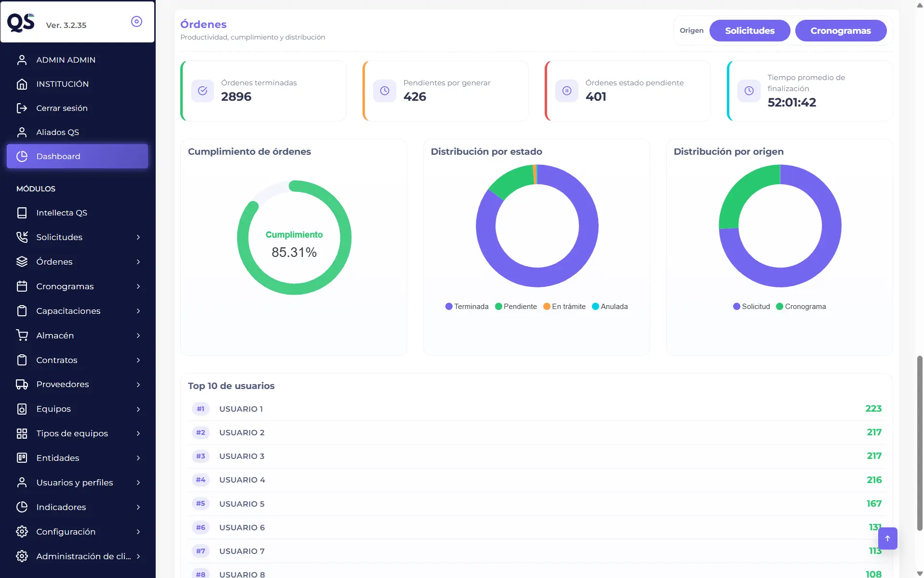
Task: Click the Cerrar sesión logout icon
Action: tap(22, 108)
